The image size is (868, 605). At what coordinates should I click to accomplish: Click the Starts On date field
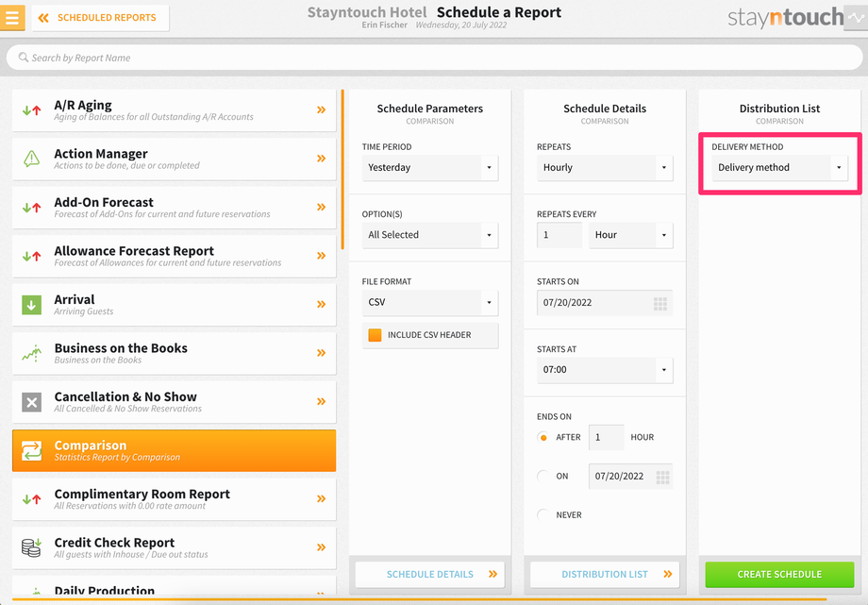[605, 303]
